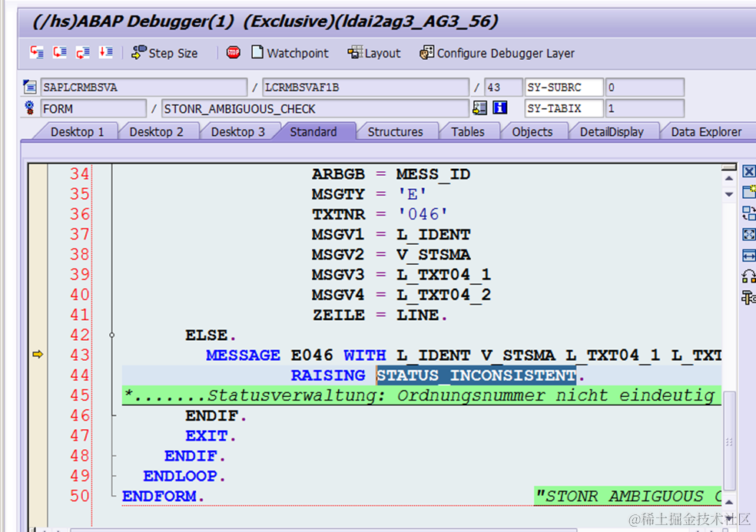This screenshot has width=756, height=532.
Task: Click the program icon beside SAPLCRMBSVA
Action: click(30, 88)
